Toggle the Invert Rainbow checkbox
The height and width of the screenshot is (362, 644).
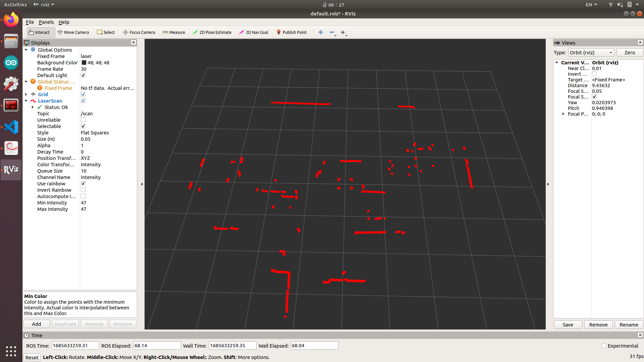click(x=83, y=190)
